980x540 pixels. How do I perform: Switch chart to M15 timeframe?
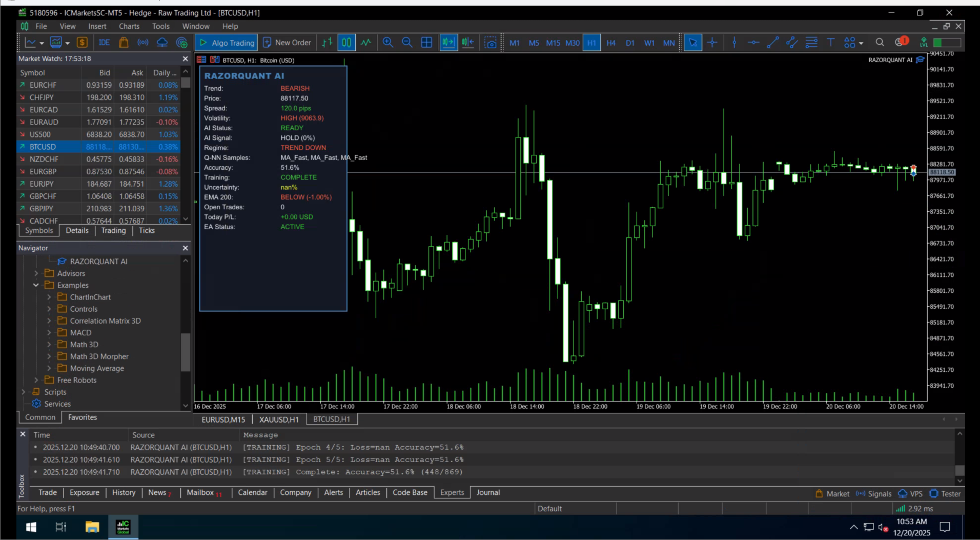553,43
